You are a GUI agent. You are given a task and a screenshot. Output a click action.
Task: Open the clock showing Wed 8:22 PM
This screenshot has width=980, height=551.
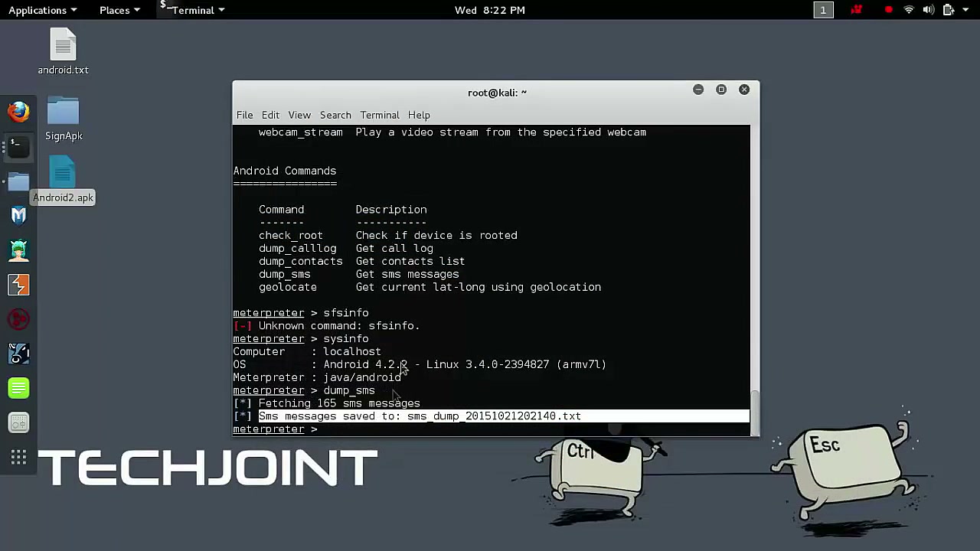pos(490,10)
